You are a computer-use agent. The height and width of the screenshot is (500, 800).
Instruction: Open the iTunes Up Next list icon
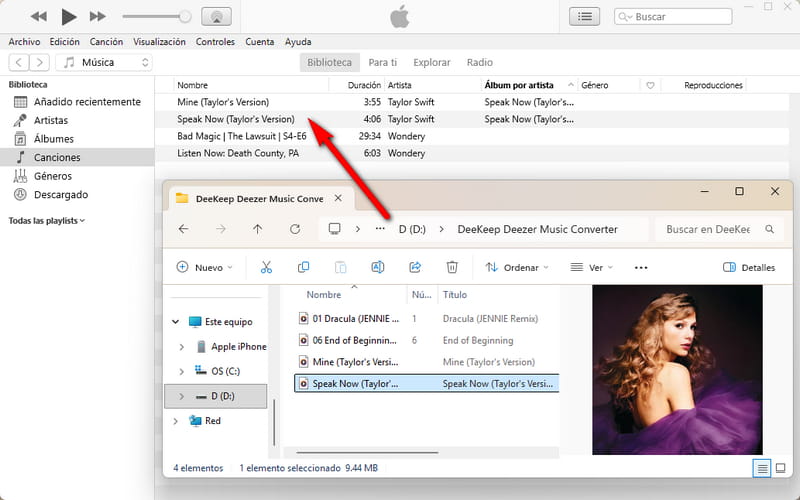click(584, 16)
